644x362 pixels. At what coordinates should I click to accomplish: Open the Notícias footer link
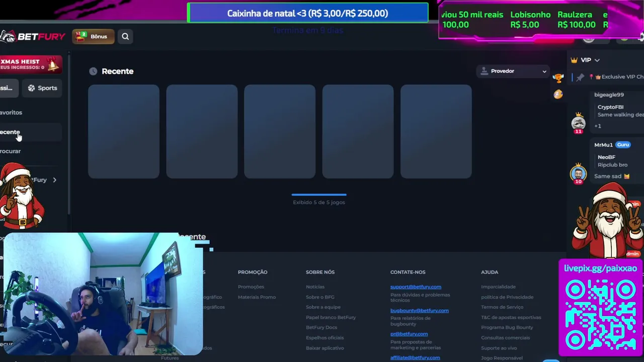pyautogui.click(x=315, y=287)
